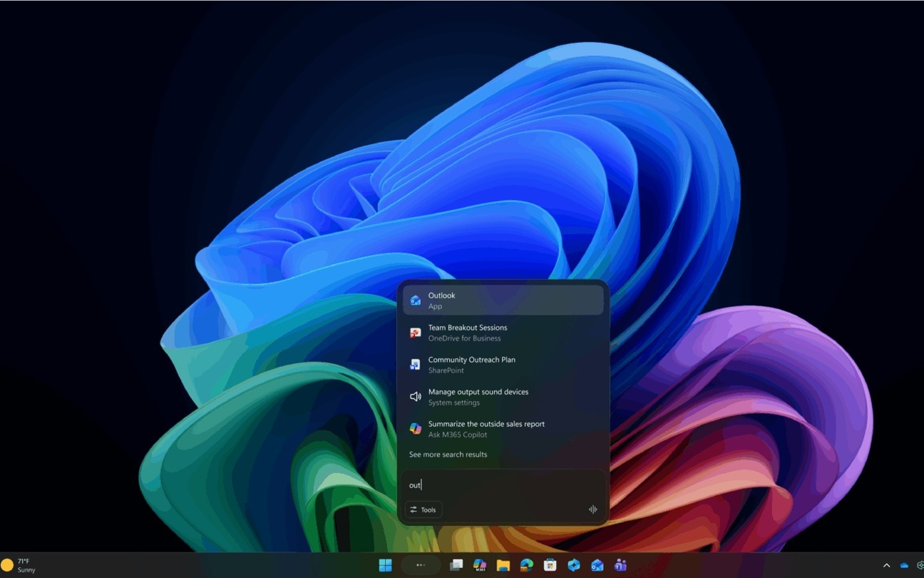The height and width of the screenshot is (578, 924).
Task: Open the Tools dropdown in search
Action: (x=423, y=509)
